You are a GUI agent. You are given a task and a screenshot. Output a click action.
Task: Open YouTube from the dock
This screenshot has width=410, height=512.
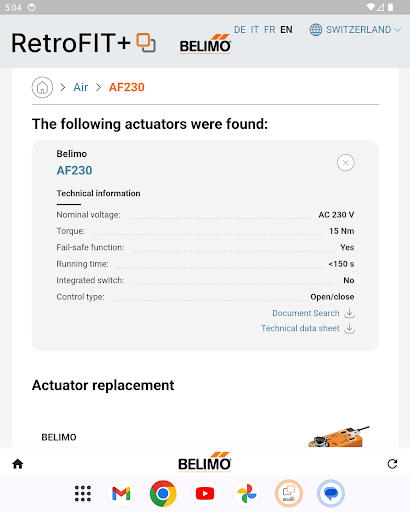tap(205, 493)
